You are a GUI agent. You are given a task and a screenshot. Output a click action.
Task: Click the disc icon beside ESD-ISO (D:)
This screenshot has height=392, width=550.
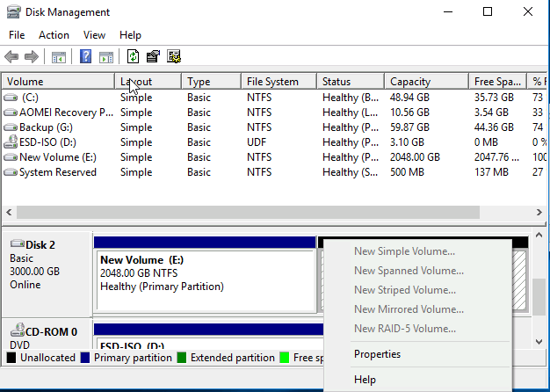pos(11,142)
